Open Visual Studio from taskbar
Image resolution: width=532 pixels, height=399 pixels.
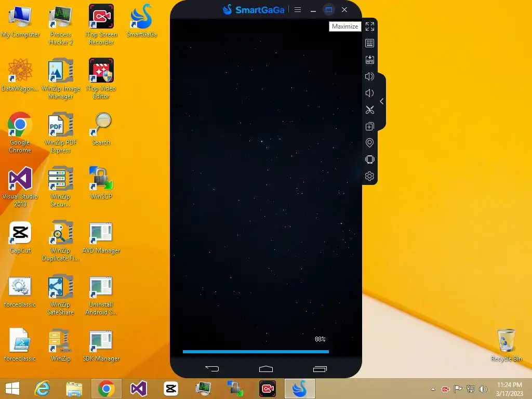coord(138,389)
